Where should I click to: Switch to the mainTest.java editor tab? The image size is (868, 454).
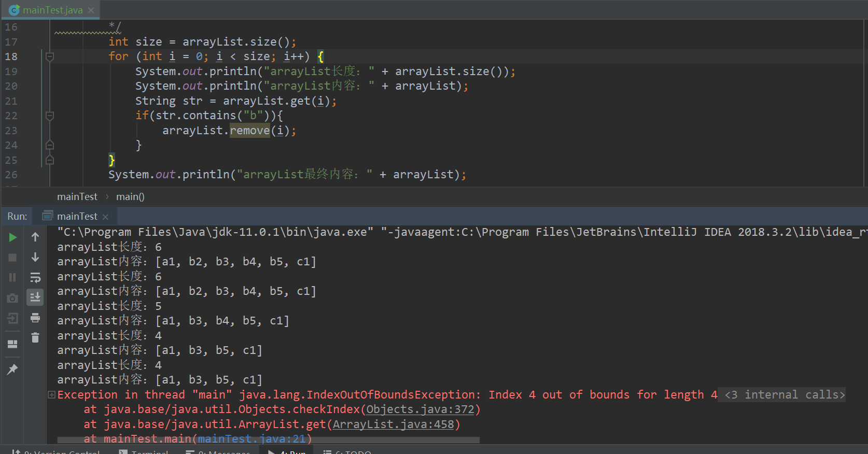(53, 10)
